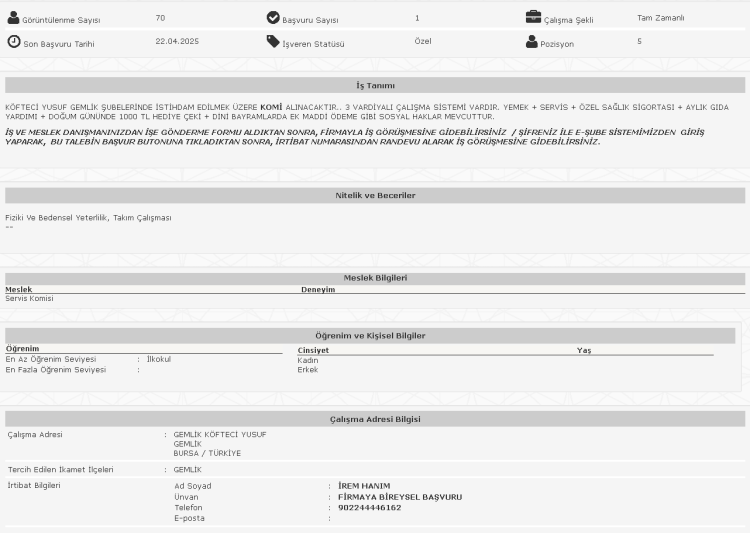Click the İlkokul minimum education value
750x533 pixels.
(x=159, y=359)
